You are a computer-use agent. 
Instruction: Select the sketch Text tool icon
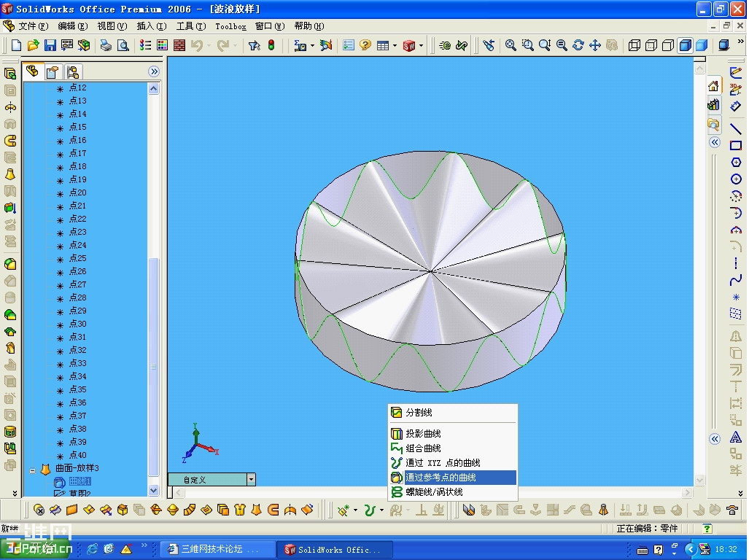tap(736, 437)
